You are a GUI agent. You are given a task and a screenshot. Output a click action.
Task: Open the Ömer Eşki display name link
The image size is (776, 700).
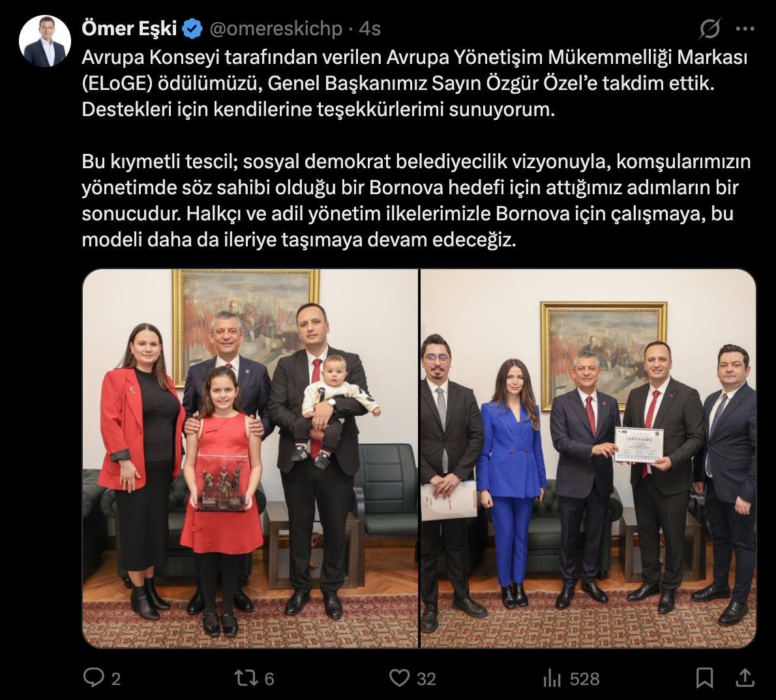[129, 29]
